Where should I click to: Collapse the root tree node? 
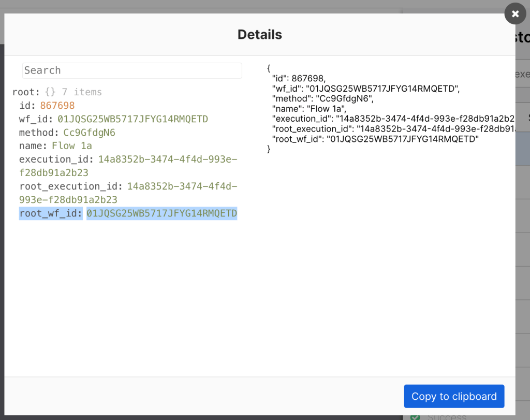pos(25,92)
